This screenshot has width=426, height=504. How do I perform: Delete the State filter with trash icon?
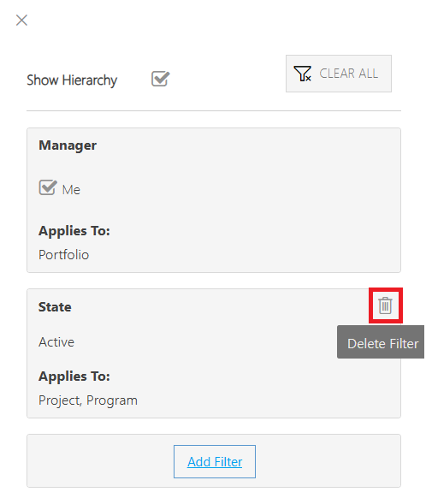(x=385, y=305)
